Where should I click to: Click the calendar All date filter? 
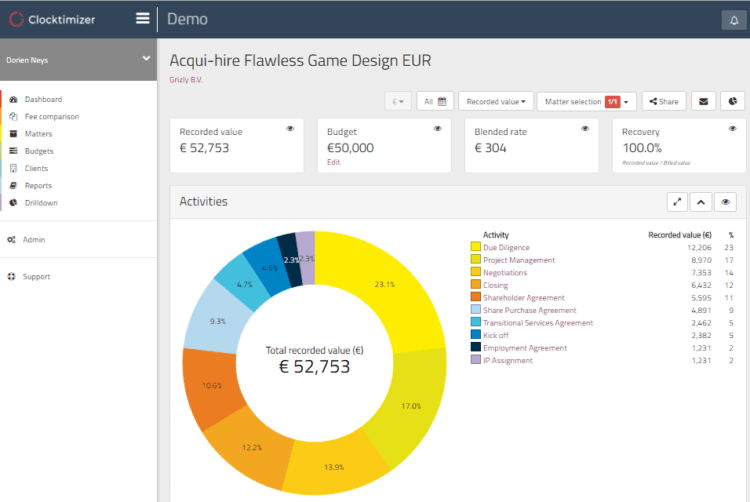pyautogui.click(x=435, y=101)
